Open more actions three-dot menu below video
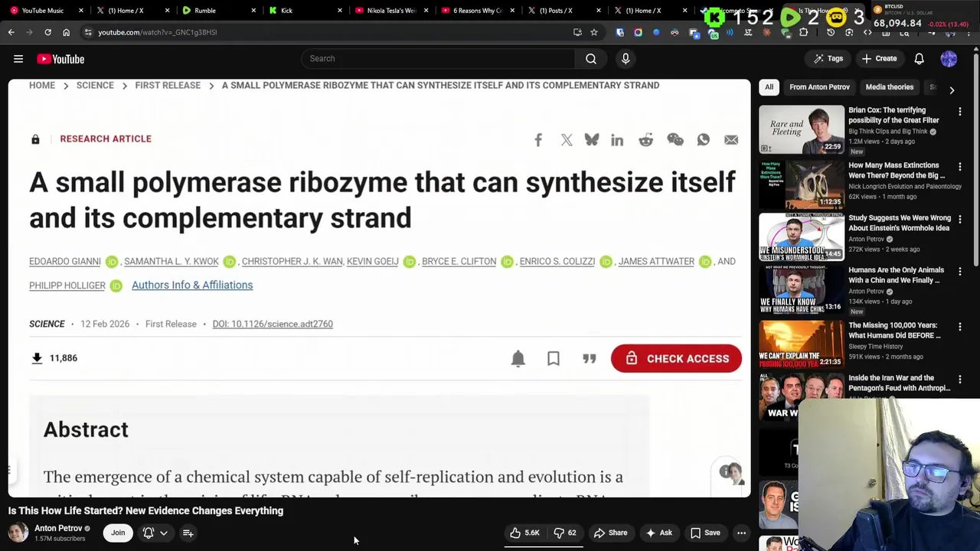This screenshot has height=551, width=980. coord(741,533)
